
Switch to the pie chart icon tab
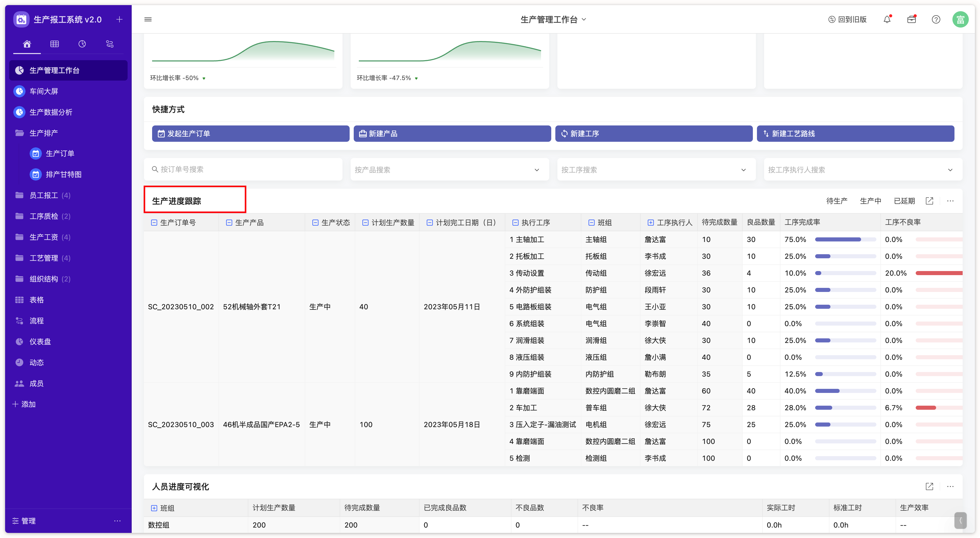coord(82,44)
